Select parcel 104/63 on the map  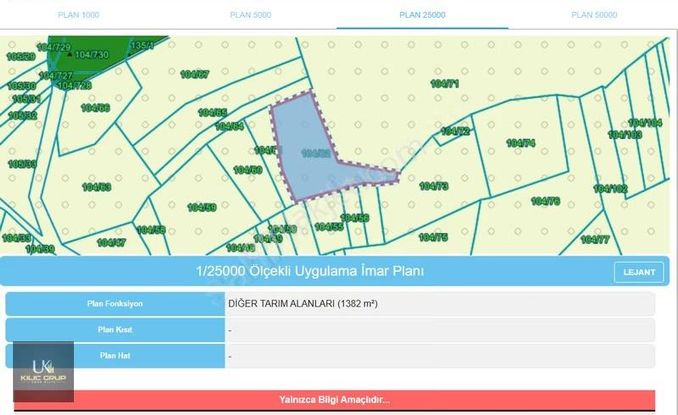tap(97, 187)
